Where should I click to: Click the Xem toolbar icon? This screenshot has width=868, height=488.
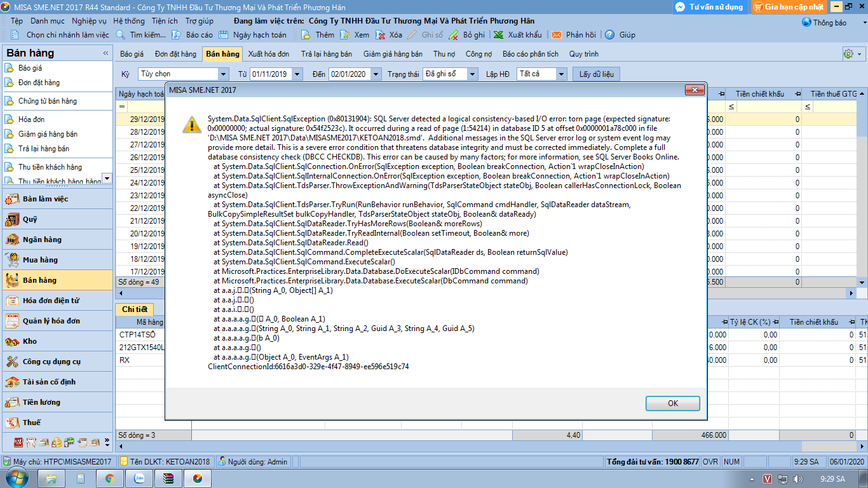point(344,35)
